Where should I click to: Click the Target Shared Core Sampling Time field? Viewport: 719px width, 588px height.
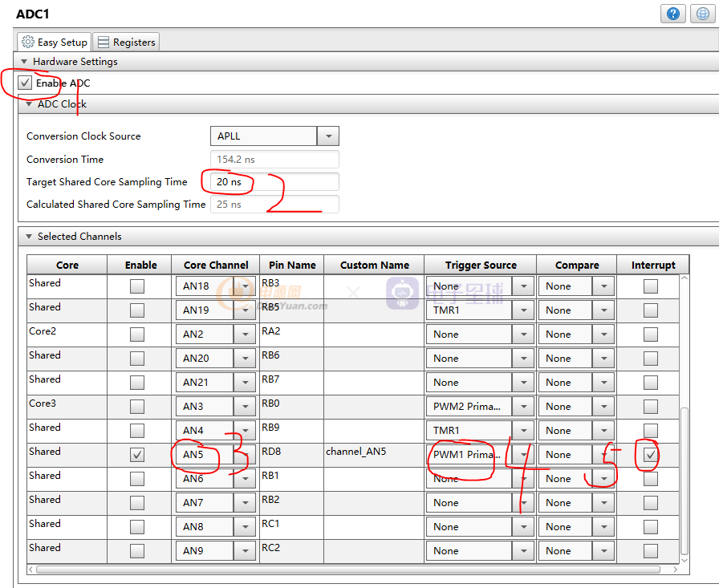click(x=274, y=182)
